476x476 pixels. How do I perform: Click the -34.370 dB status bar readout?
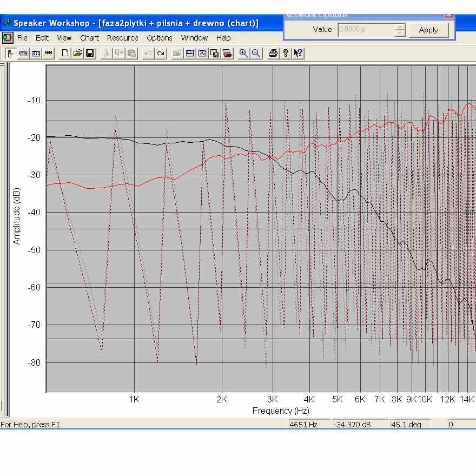tap(360, 425)
